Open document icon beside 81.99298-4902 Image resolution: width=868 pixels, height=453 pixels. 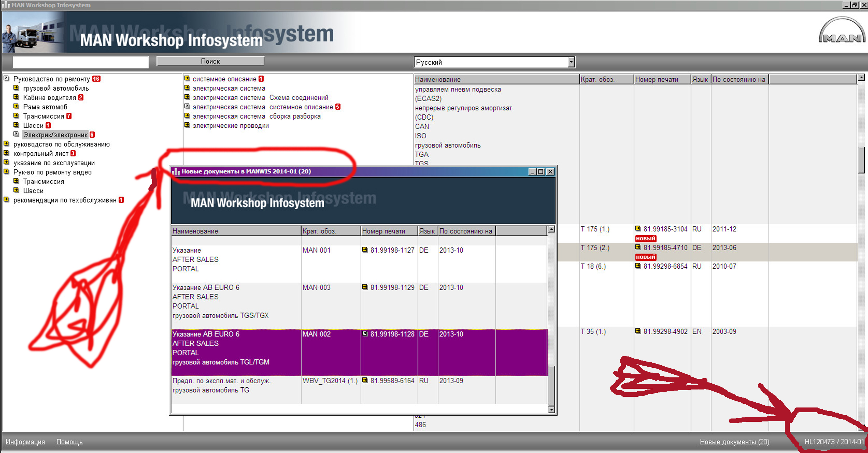(638, 331)
